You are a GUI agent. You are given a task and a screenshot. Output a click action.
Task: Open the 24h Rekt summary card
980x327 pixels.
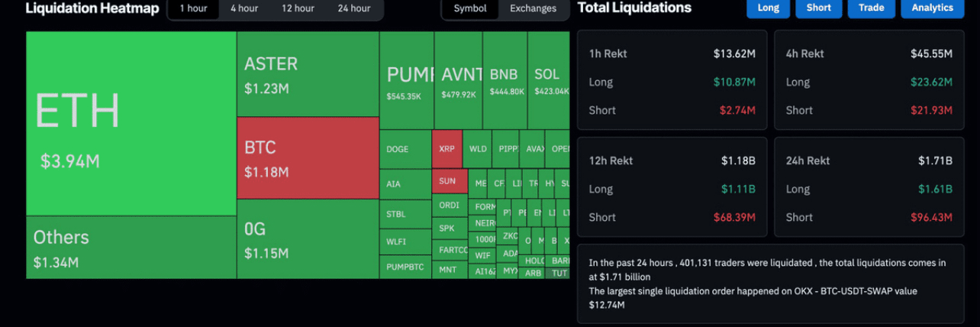pos(869,187)
